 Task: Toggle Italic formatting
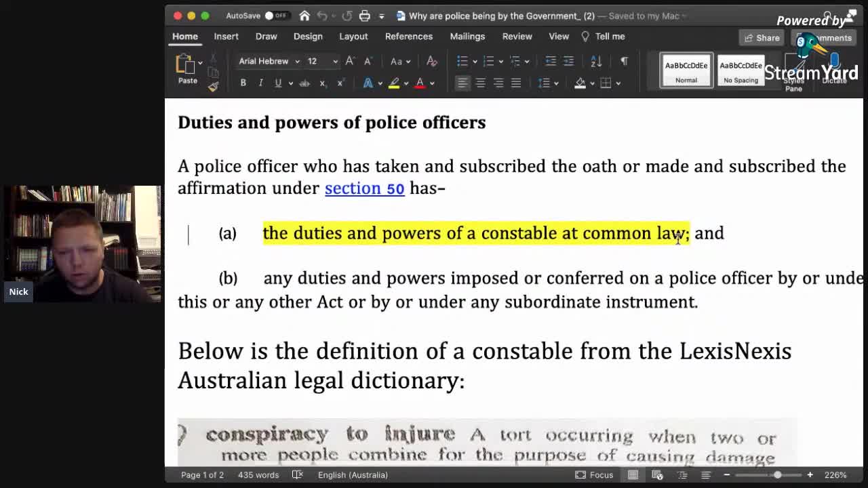(x=260, y=83)
